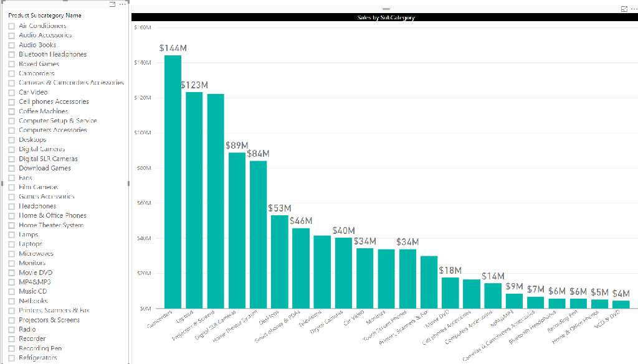Viewport: 638px width, 364px height.
Task: Click chart drag handle grip
Action: (386, 9)
